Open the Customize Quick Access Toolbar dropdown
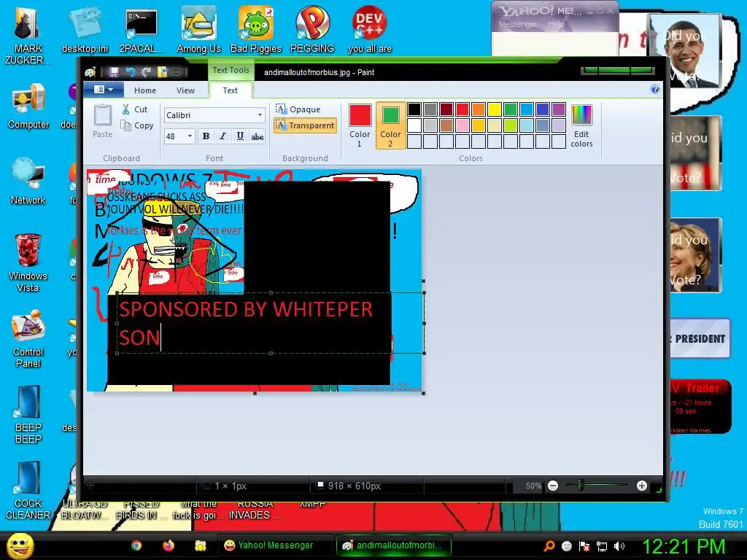Viewport: 747px width, 560px height. [x=176, y=72]
